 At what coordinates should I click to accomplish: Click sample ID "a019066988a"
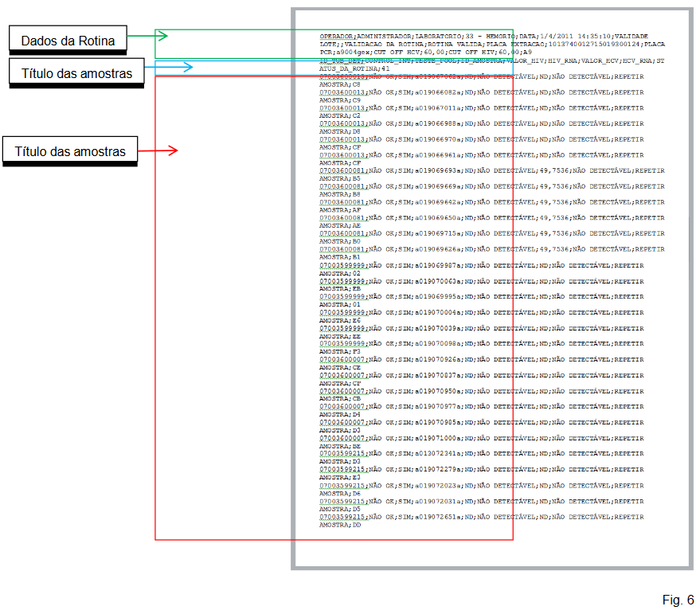tap(438, 123)
